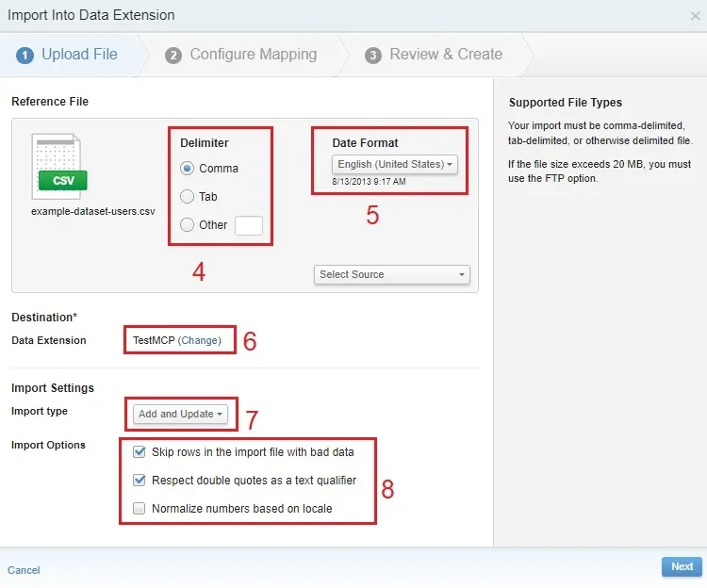The image size is (707, 588).
Task: Click the Change link next to TestMCP
Action: point(200,340)
